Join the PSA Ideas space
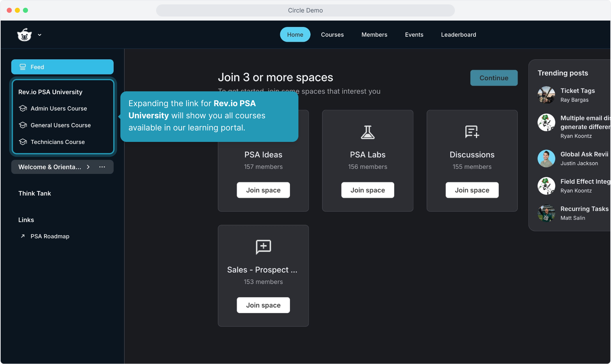The image size is (611, 364). [263, 190]
